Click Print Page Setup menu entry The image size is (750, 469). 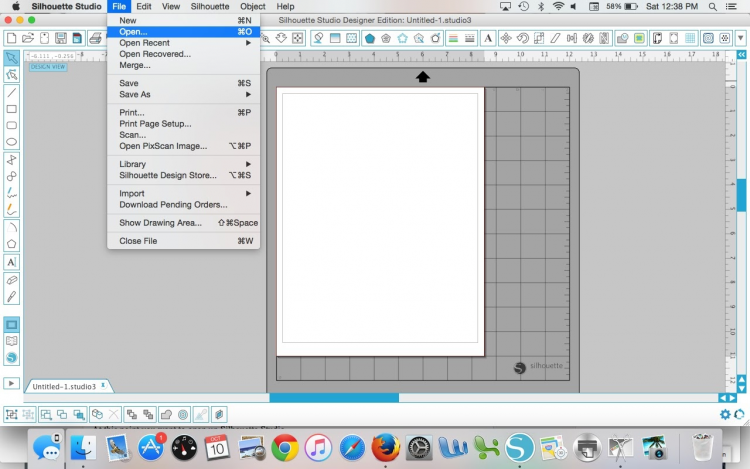155,124
